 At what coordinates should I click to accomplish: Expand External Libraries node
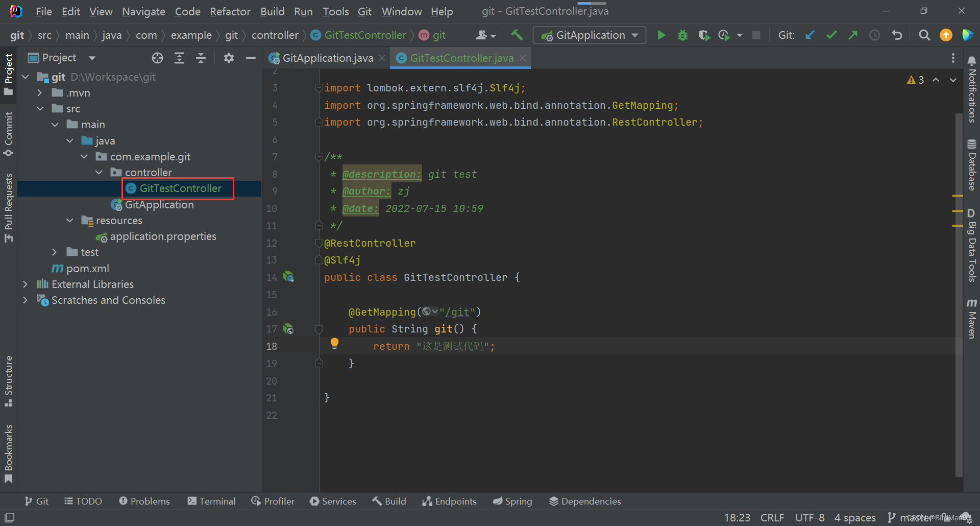pos(25,284)
